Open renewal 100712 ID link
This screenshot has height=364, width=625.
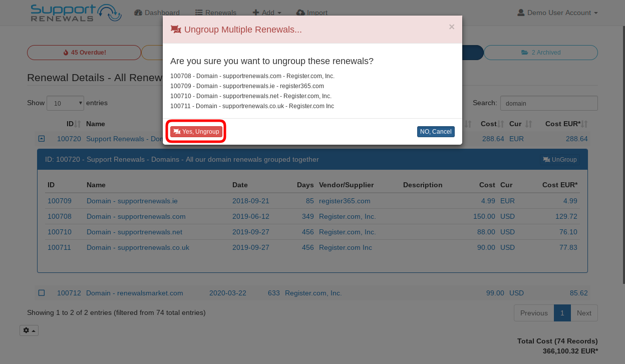coord(69,293)
